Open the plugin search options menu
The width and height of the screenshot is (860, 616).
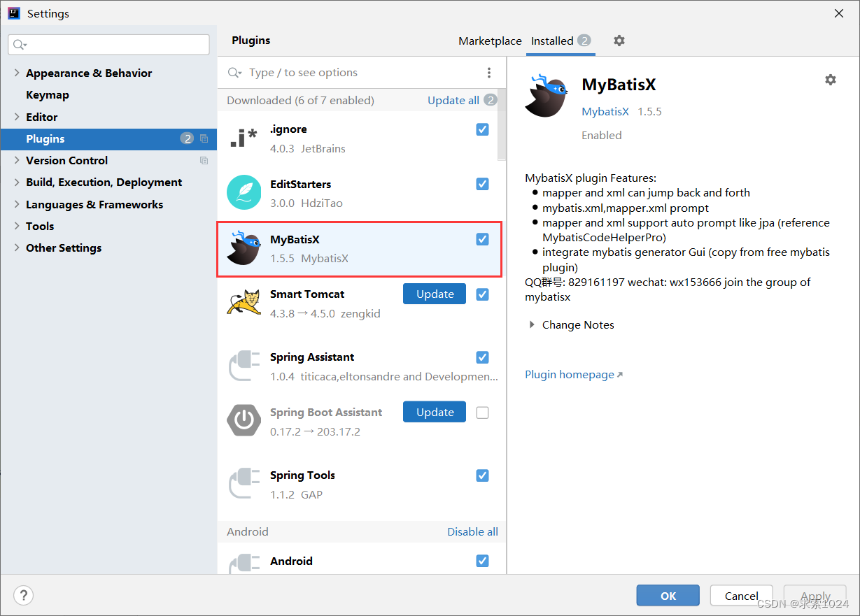click(x=489, y=73)
